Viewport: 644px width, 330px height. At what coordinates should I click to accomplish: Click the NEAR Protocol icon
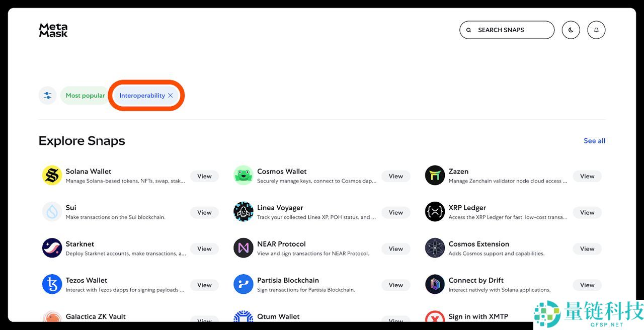(x=243, y=248)
